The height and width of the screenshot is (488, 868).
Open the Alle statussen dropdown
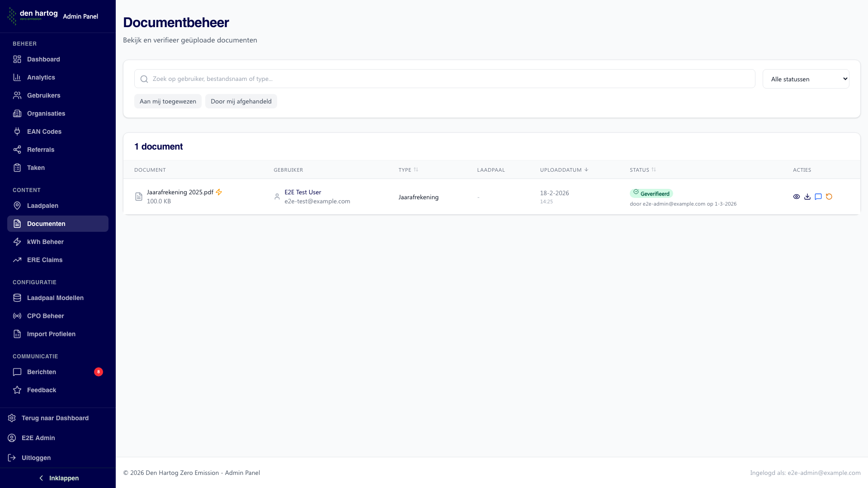point(806,79)
